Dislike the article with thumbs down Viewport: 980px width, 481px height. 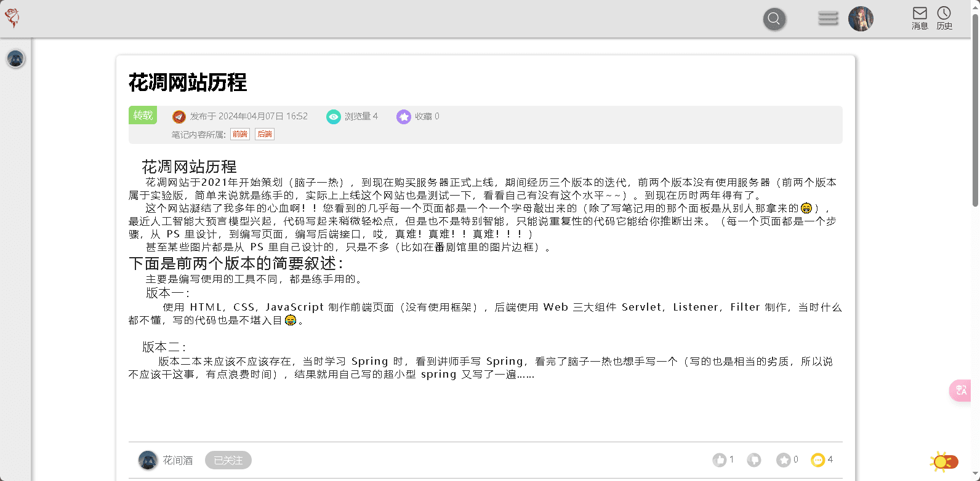(x=753, y=460)
